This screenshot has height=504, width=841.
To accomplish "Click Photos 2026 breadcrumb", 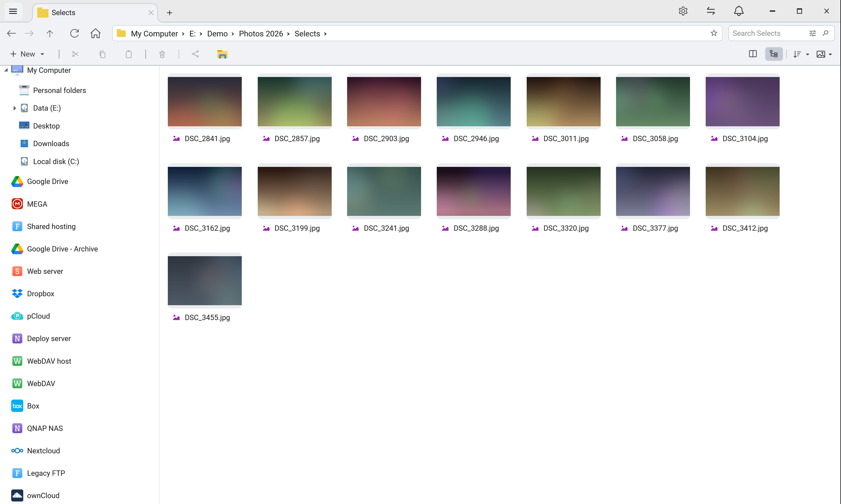I will point(261,34).
